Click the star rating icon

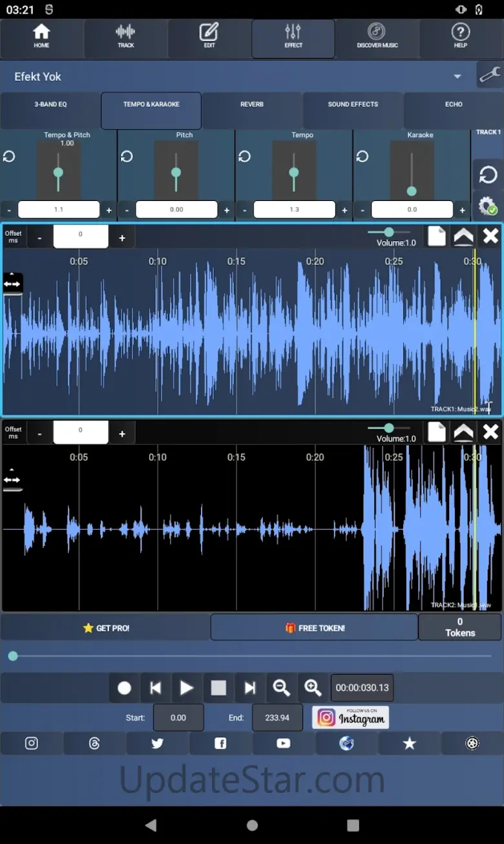tap(409, 743)
